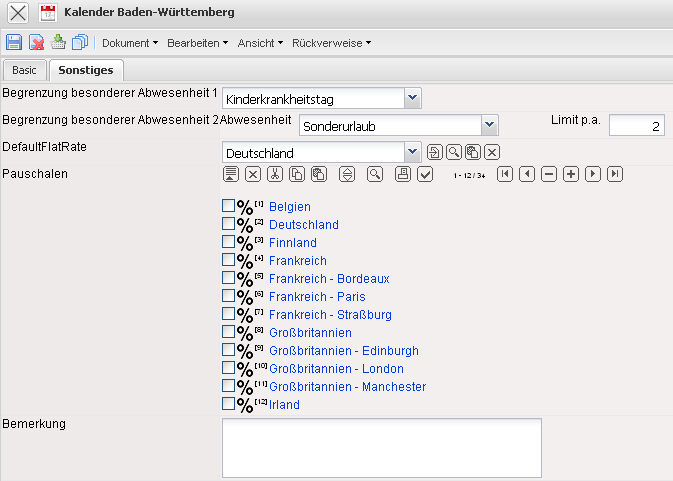Clear the DefaultFlatRate field with X icon
673x481 pixels.
(x=492, y=152)
